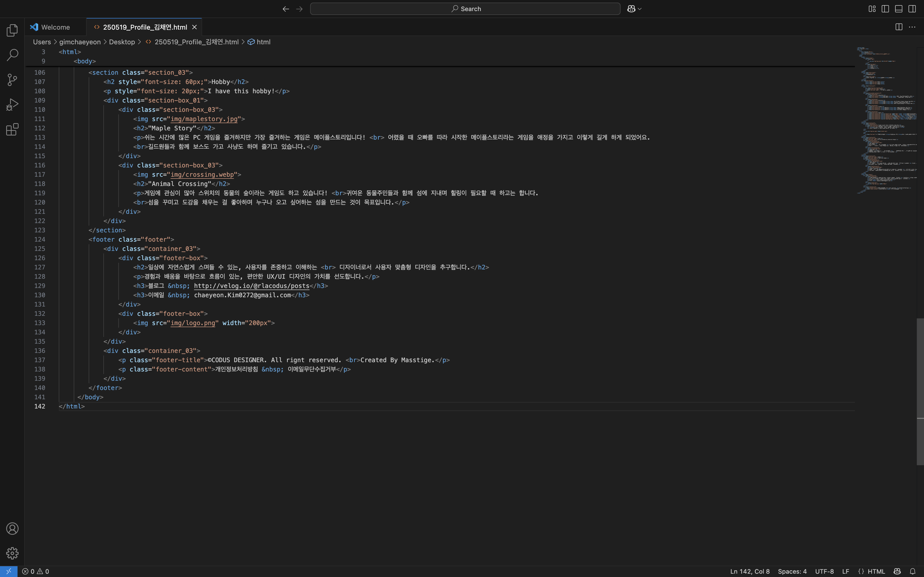Click Desktop in the breadcrumb path
The image size is (924, 577).
click(122, 42)
